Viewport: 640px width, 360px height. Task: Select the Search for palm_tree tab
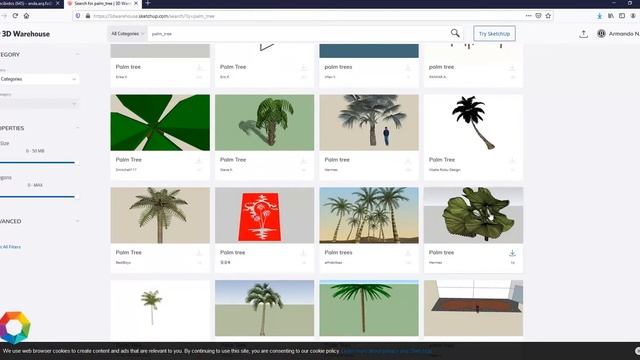coord(102,3)
